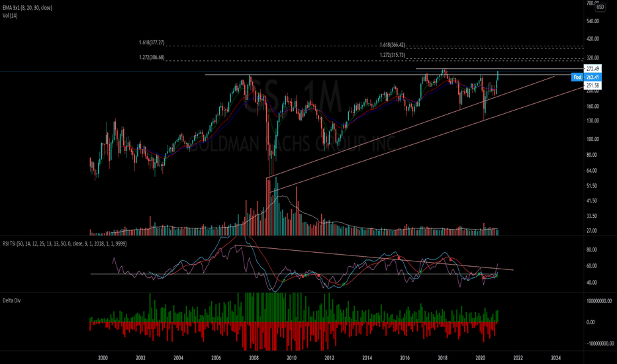Click the USD currency button
The height and width of the screenshot is (364, 617).
click(600, 7)
